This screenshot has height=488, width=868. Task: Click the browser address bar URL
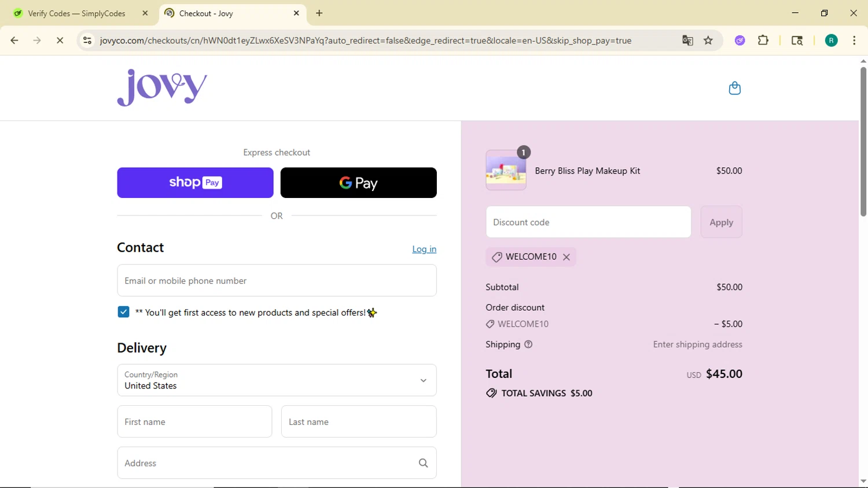click(x=366, y=41)
